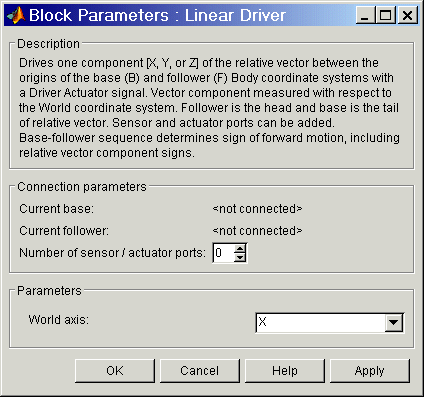
Task: Confirm settings with OK button
Action: point(115,371)
